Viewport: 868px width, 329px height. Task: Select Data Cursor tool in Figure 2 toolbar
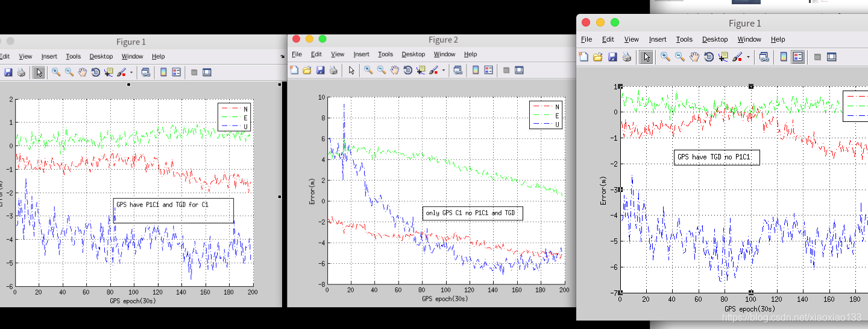pos(421,70)
